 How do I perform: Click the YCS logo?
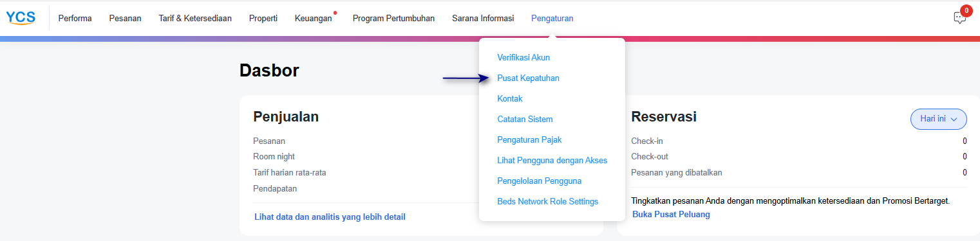click(x=21, y=18)
